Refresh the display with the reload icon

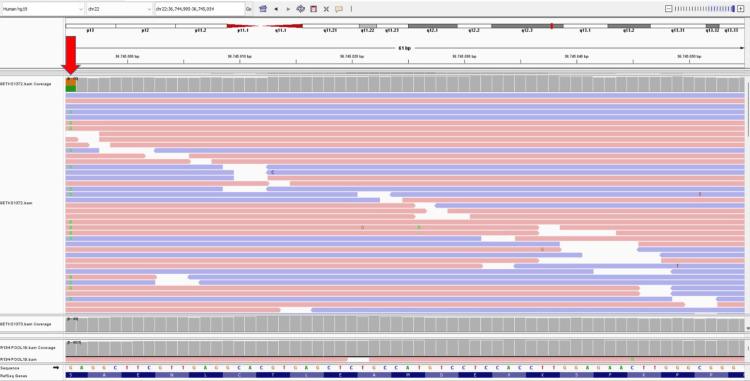tap(301, 9)
